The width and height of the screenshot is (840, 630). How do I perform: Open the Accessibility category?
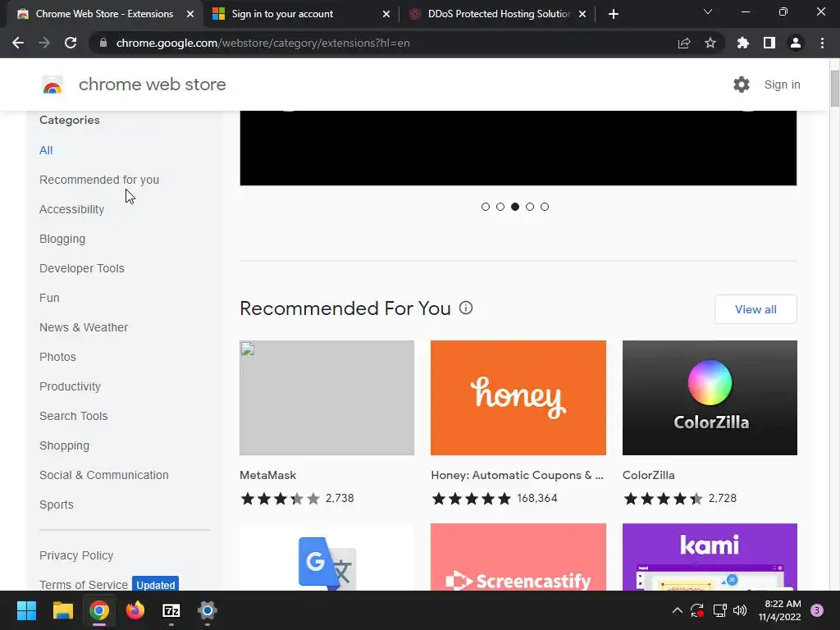[72, 209]
